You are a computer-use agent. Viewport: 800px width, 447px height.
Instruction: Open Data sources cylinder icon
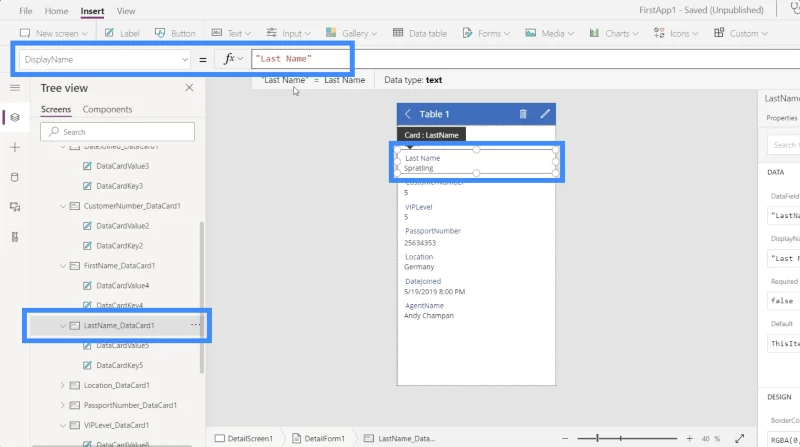point(15,178)
